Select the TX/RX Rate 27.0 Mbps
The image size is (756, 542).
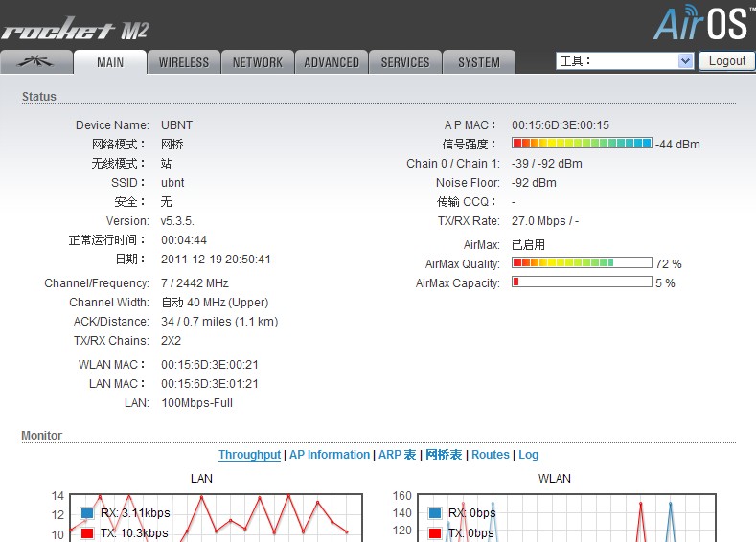538,221
